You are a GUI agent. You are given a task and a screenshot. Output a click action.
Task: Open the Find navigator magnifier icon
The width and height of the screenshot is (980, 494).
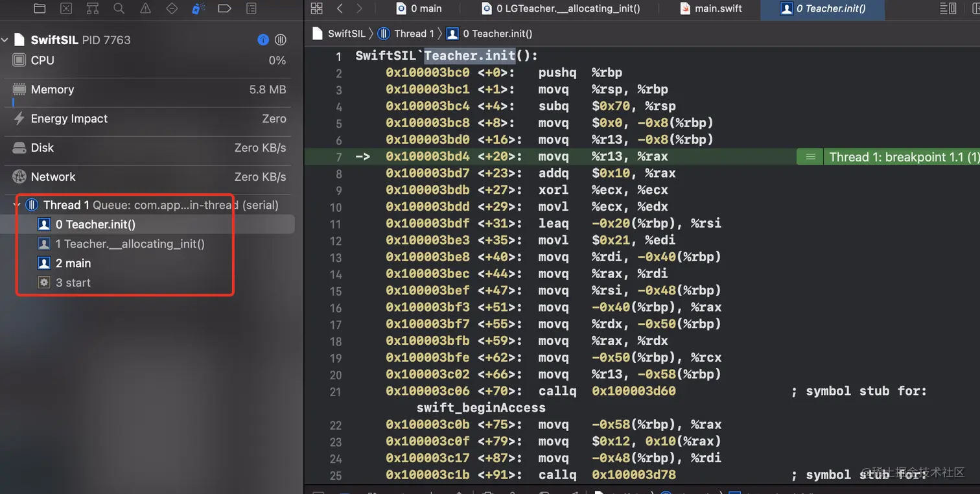tap(119, 8)
